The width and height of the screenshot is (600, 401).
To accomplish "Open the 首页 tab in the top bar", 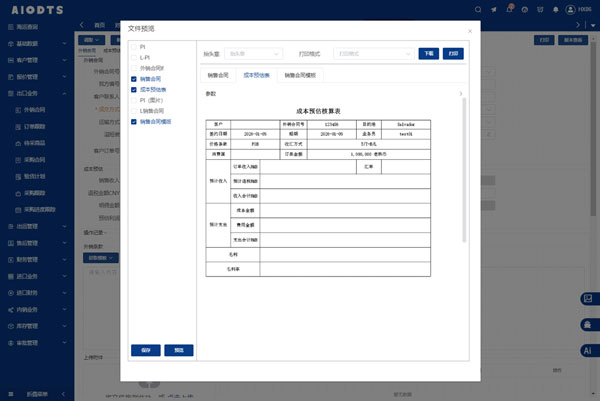I will pyautogui.click(x=99, y=25).
